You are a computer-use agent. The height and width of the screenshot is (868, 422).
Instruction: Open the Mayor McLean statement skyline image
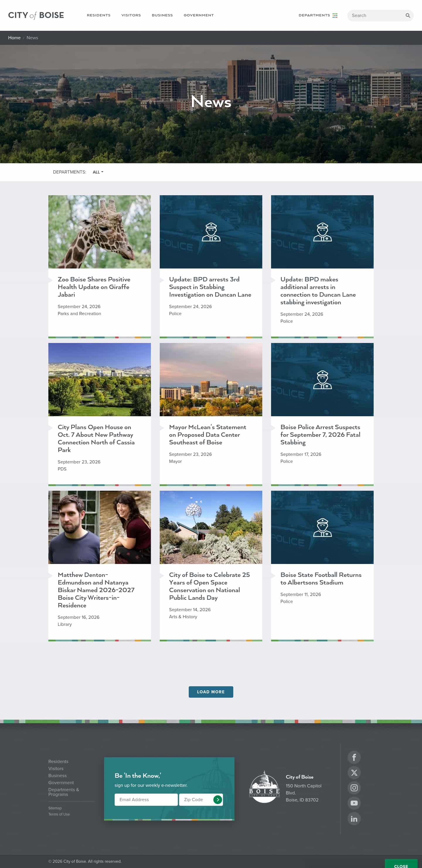click(211, 379)
